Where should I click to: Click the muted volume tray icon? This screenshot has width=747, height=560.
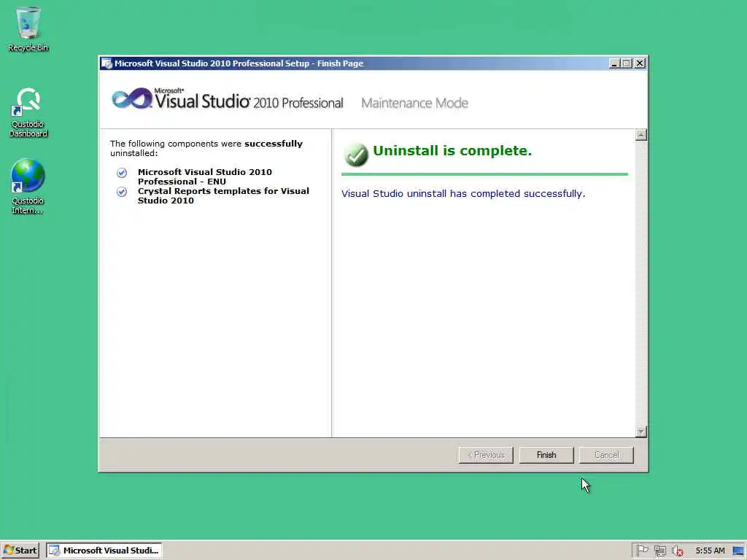tap(677, 551)
